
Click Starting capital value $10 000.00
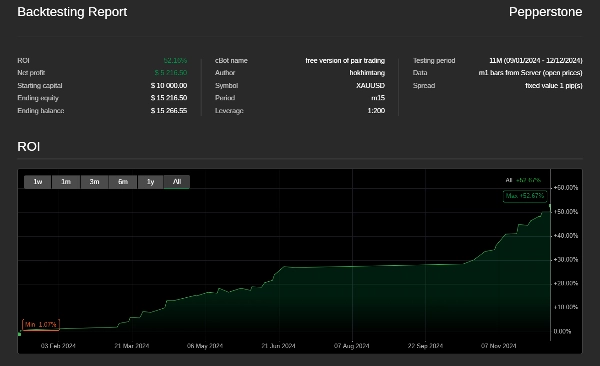(x=169, y=86)
